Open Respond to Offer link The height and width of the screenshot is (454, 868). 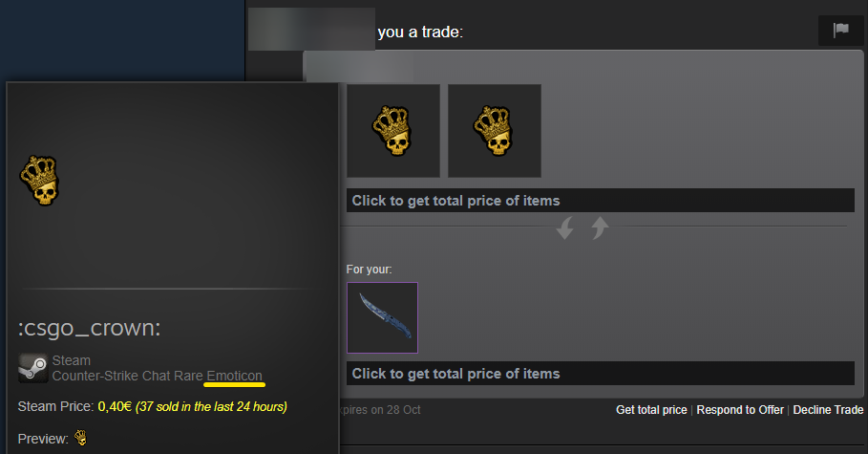click(x=740, y=410)
